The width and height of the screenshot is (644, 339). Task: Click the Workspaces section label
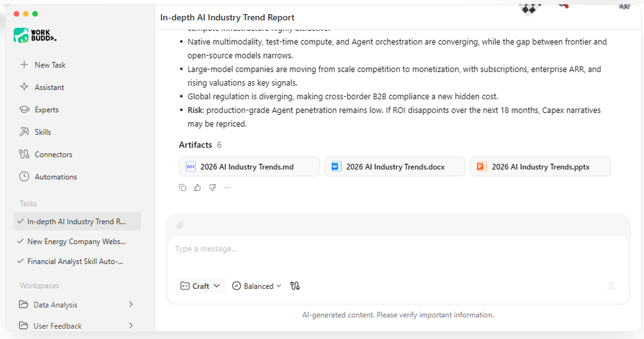[39, 285]
